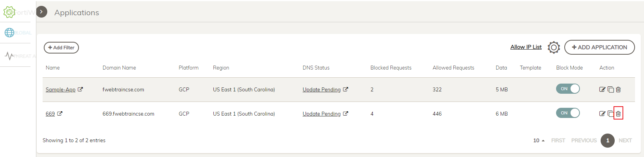
Task: Expand the sidebar with chevron button
Action: [x=41, y=12]
